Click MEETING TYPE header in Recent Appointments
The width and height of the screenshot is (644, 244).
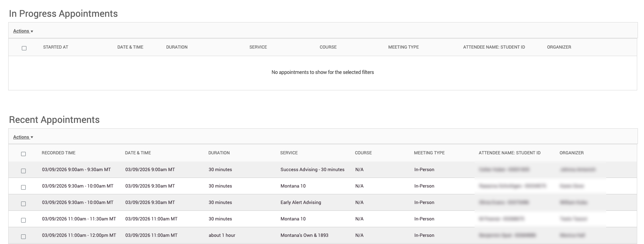tap(429, 153)
